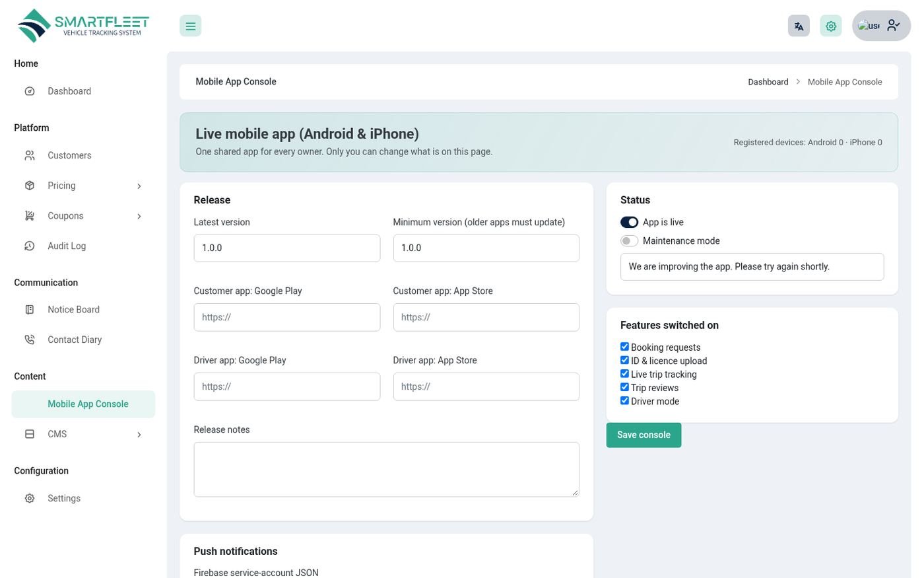Uncheck the Driver mode checkbox
Image resolution: width=924 pixels, height=578 pixels.
click(624, 400)
